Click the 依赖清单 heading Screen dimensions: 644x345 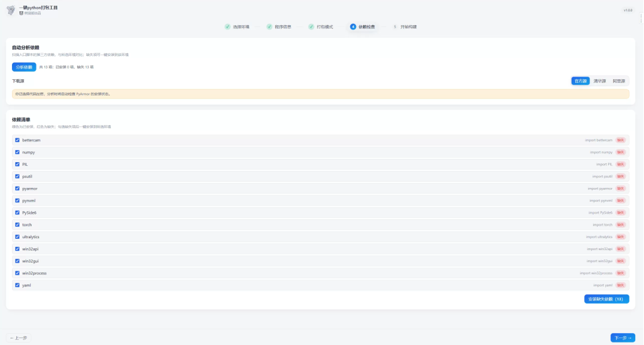pos(21,120)
